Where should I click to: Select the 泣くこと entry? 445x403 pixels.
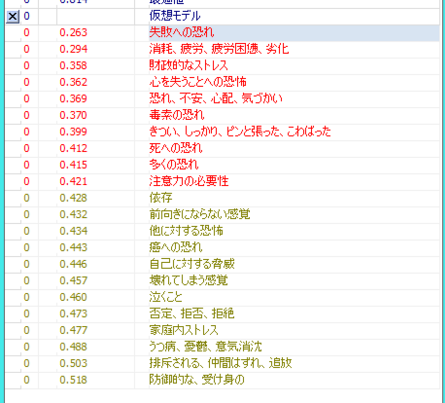point(166,297)
